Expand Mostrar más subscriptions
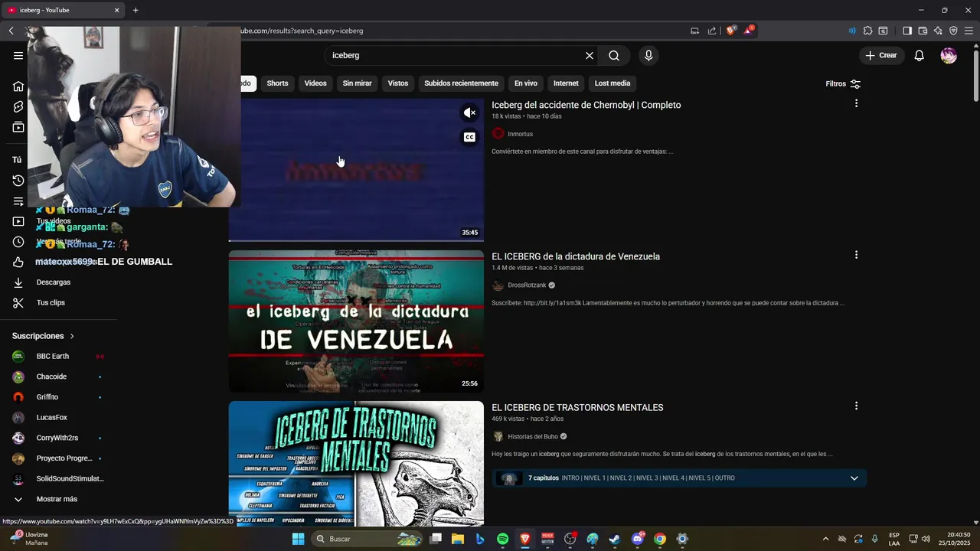The width and height of the screenshot is (980, 551). coord(58,499)
